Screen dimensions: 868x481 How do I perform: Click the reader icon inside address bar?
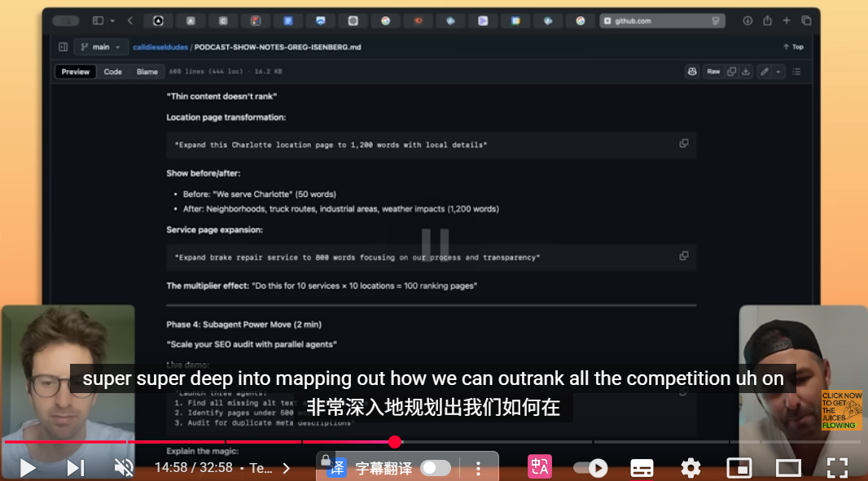(716, 20)
